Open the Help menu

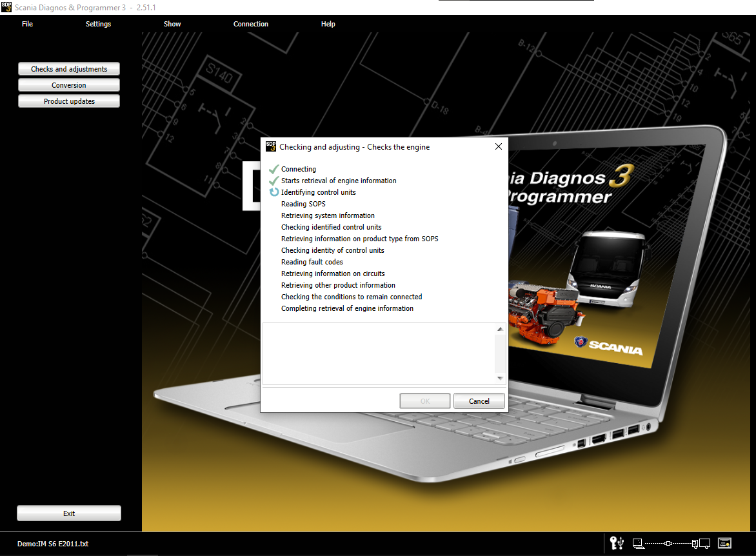tap(328, 24)
